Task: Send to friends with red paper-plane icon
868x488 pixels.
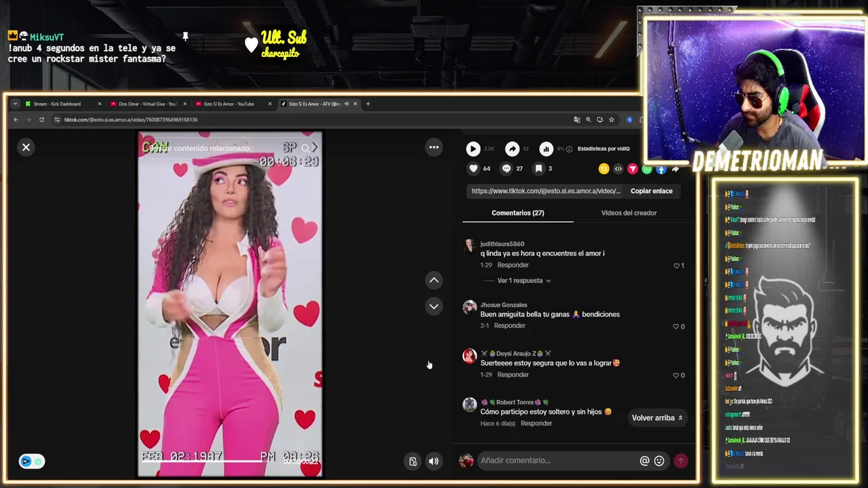Action: click(x=633, y=169)
